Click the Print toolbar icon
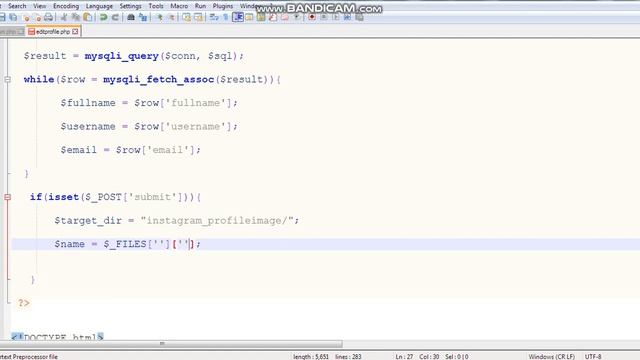The width and height of the screenshot is (640, 360). click(49, 17)
